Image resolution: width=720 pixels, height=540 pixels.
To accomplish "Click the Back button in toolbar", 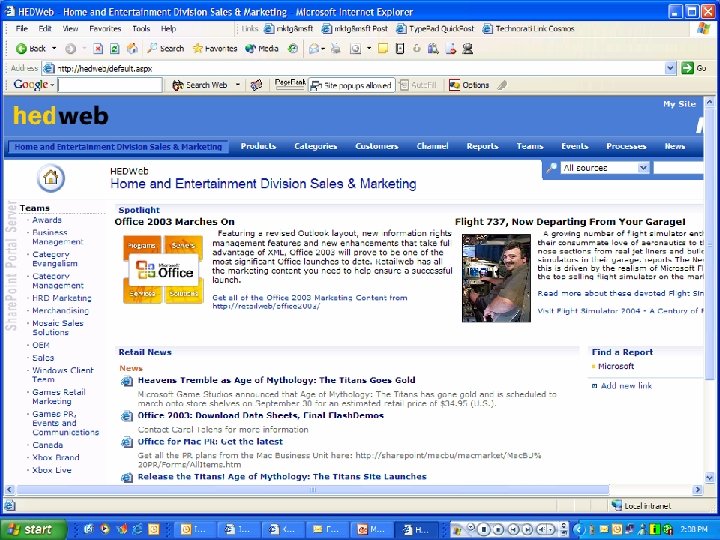I will click(30, 48).
